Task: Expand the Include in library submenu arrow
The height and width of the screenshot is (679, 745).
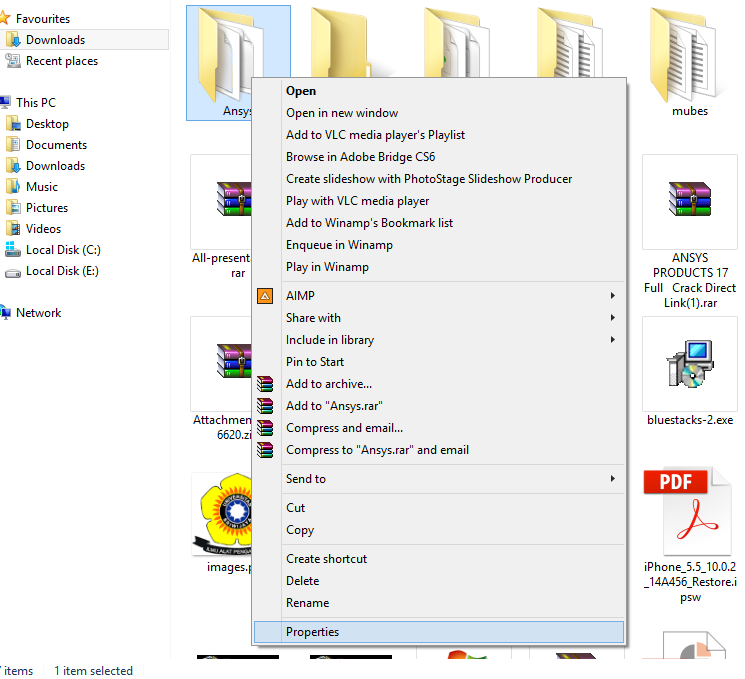Action: coord(612,340)
